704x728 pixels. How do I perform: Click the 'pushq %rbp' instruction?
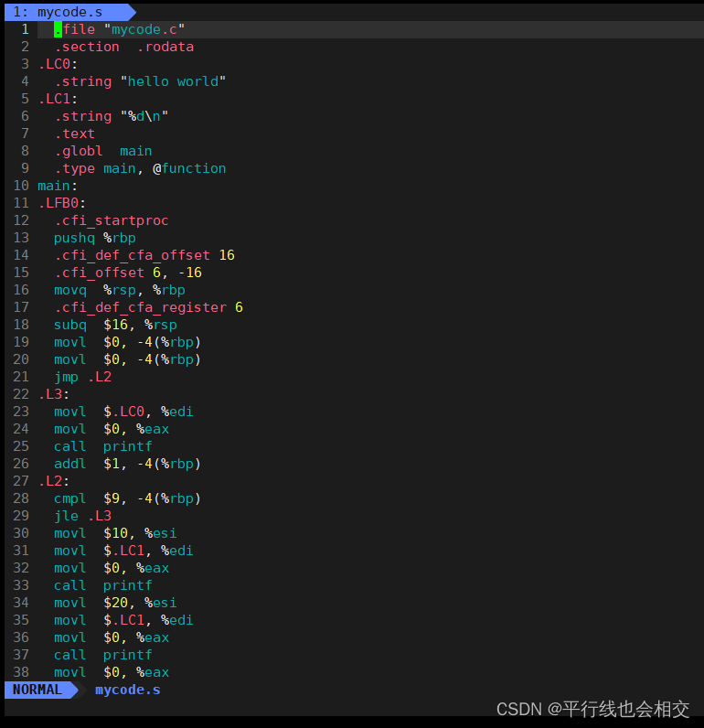point(95,238)
